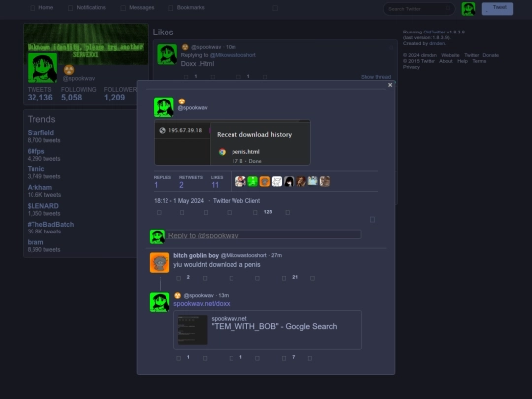532x399 pixels.
Task: Click the views icon showing 7 on the doxx tweet
Action: [x=284, y=358]
